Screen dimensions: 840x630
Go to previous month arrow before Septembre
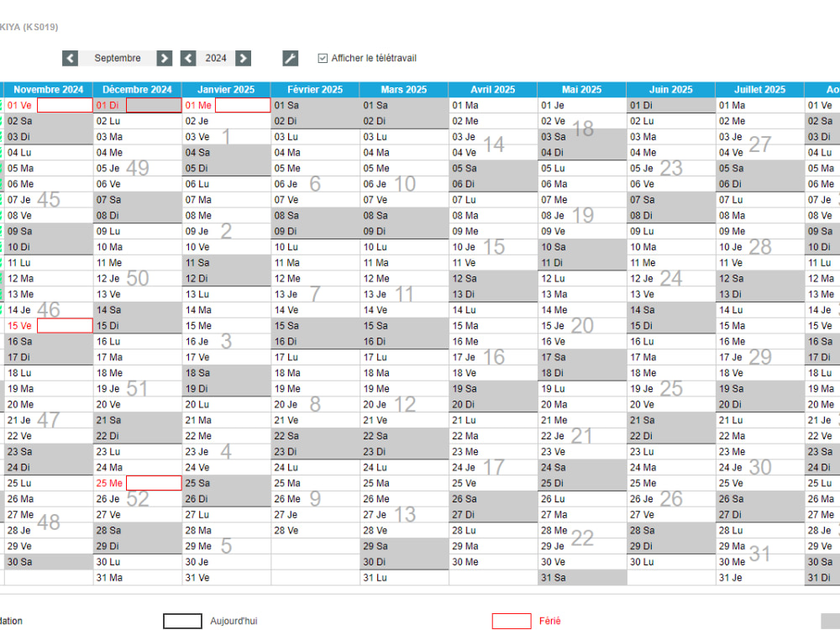point(71,59)
